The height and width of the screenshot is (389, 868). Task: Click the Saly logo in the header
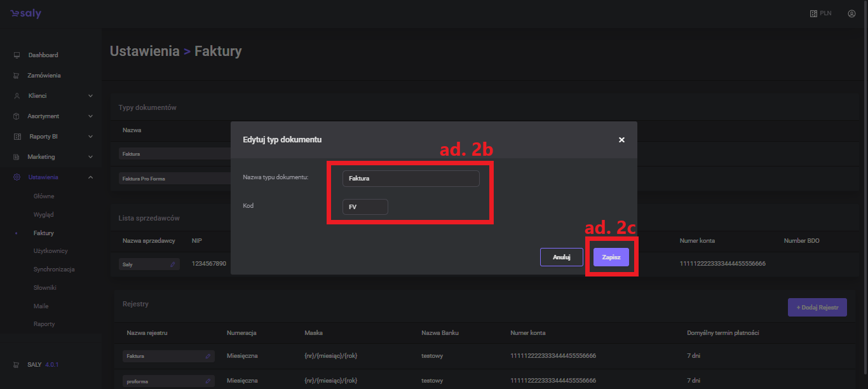click(x=25, y=13)
